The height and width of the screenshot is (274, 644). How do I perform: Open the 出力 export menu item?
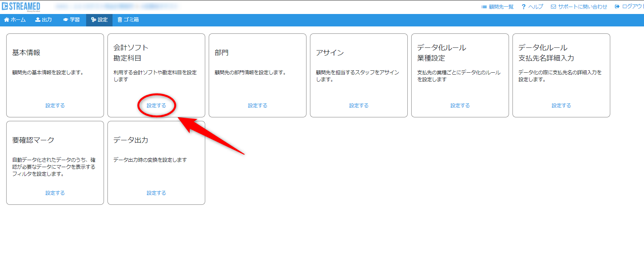pos(43,20)
